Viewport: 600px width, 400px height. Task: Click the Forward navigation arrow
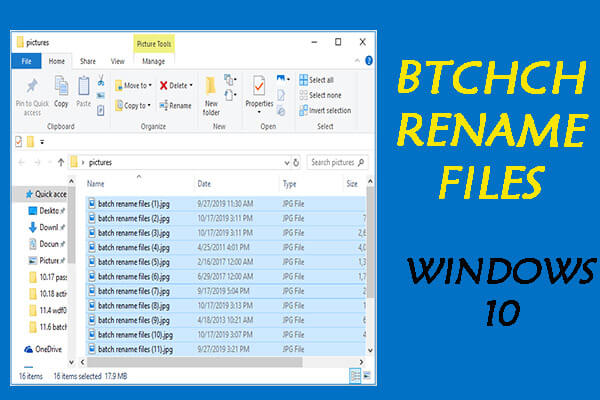[37, 163]
